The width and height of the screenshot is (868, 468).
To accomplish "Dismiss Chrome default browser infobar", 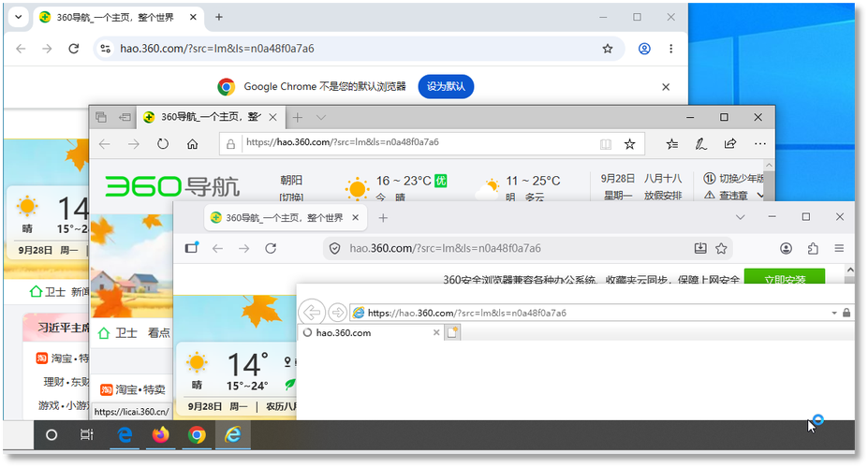I will (x=666, y=87).
